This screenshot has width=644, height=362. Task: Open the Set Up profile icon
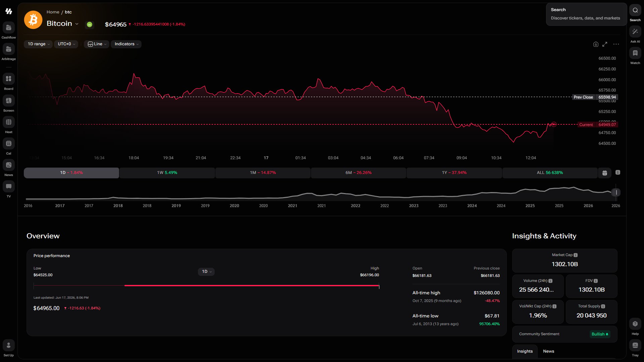(9, 345)
